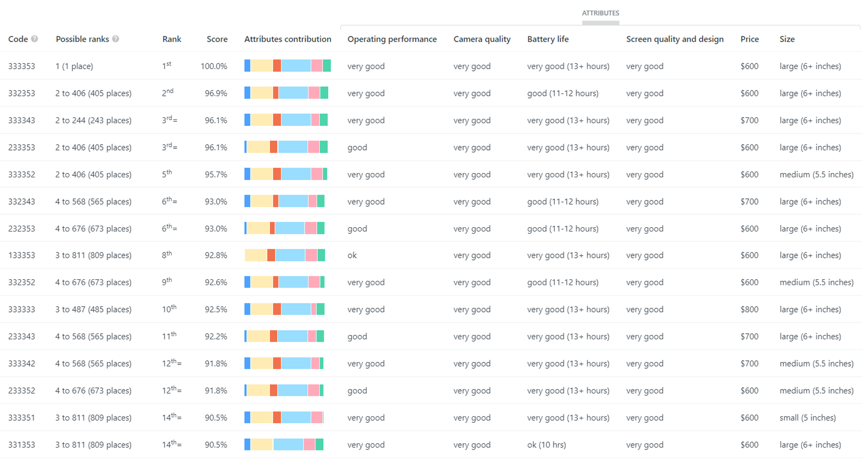
Task: Click the 2nd rank cell
Action: (x=168, y=93)
